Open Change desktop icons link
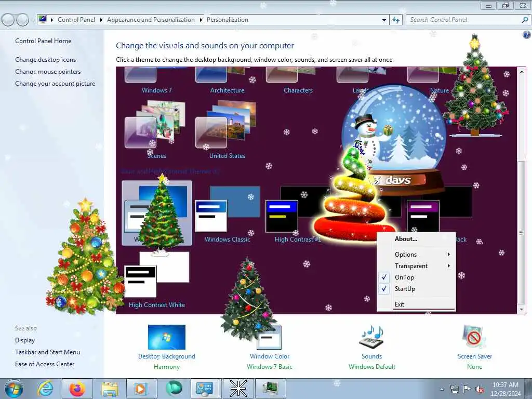The image size is (532, 399). click(x=46, y=60)
